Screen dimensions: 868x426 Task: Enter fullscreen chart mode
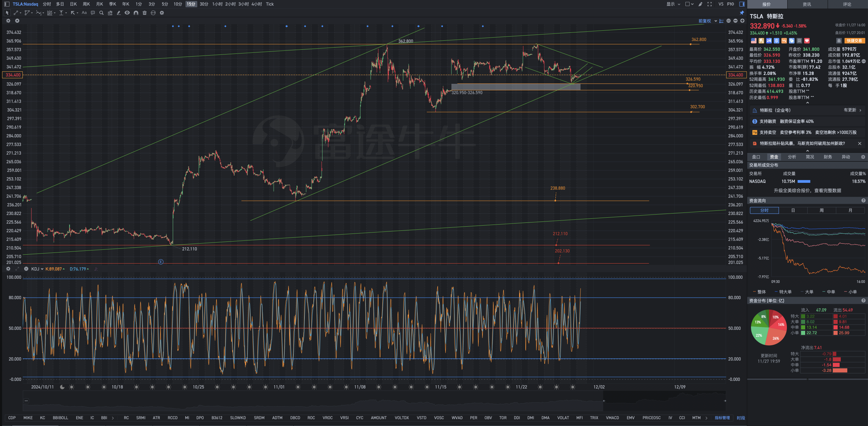710,4
